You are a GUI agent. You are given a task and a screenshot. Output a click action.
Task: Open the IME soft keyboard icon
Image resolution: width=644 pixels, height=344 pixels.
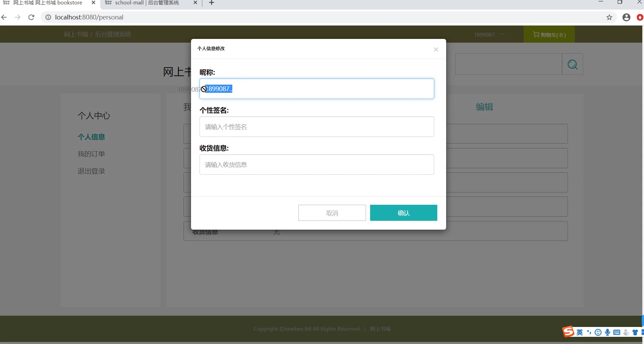coord(617,332)
